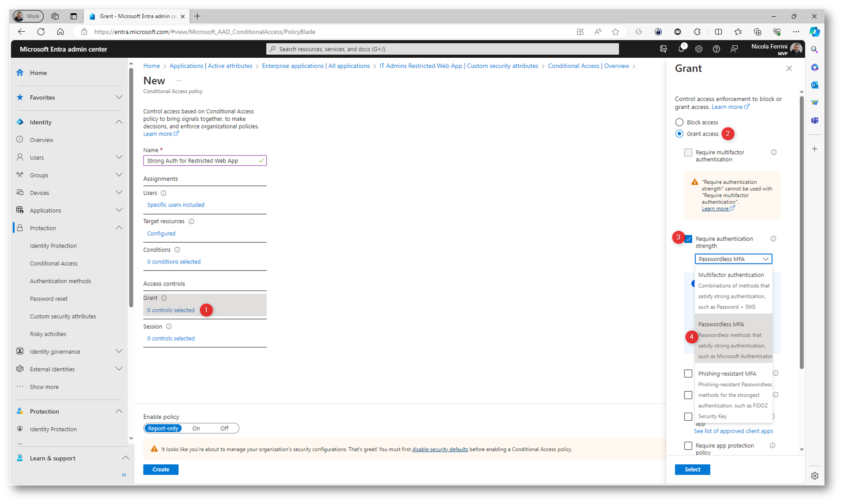843x504 pixels.
Task: Open Entra portal settings gear
Action: click(699, 49)
